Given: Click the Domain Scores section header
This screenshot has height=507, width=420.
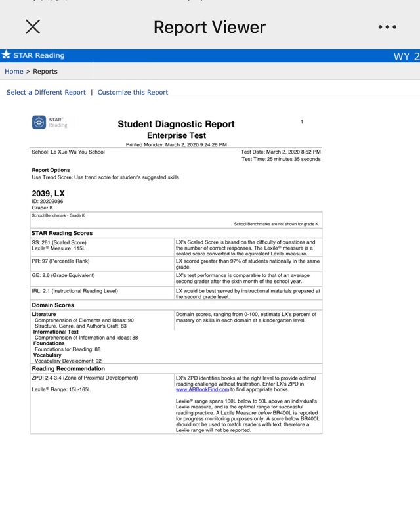Looking at the screenshot, I should 53,305.
